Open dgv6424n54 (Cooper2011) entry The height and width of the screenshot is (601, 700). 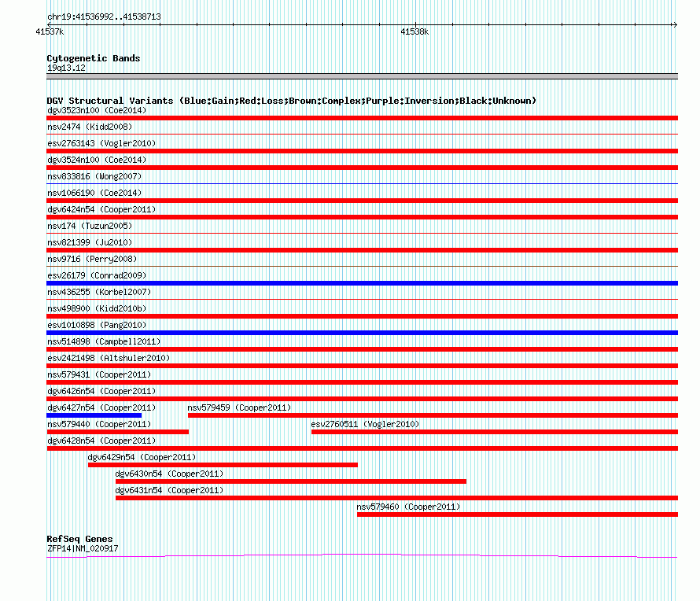(x=101, y=209)
